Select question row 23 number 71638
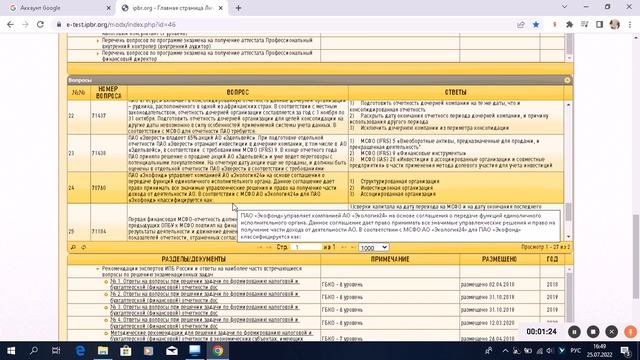 click(316, 153)
